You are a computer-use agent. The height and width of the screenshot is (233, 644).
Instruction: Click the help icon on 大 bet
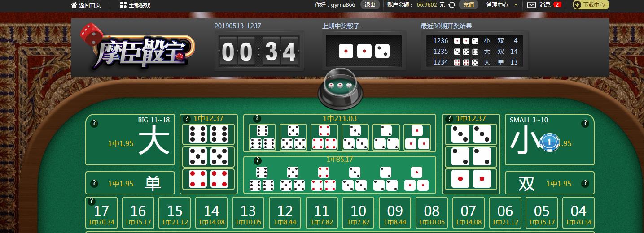(94, 123)
